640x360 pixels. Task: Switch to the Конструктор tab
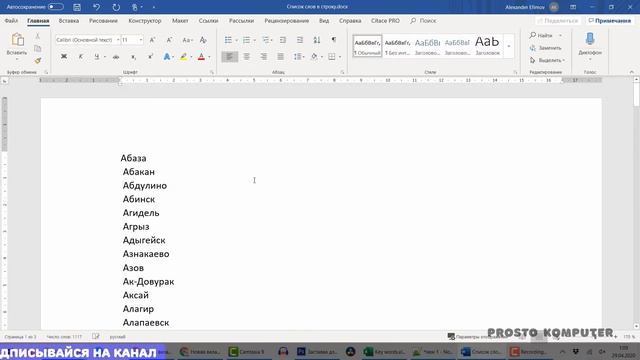point(145,20)
